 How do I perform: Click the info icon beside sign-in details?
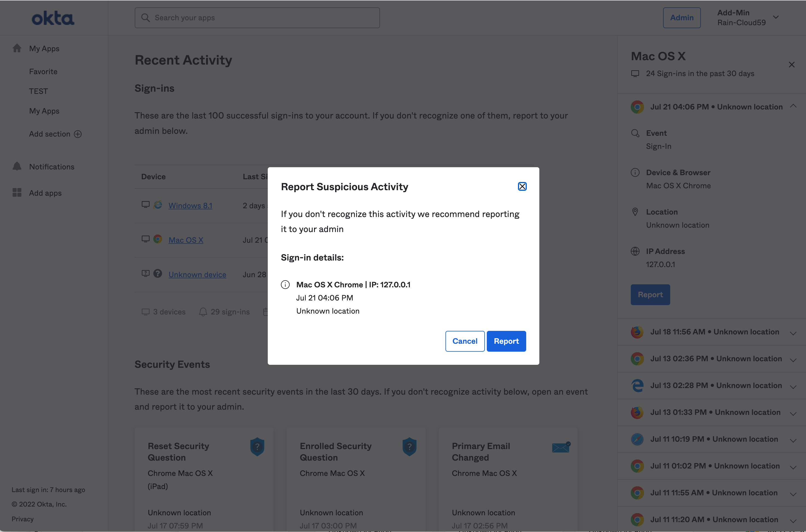(x=285, y=285)
